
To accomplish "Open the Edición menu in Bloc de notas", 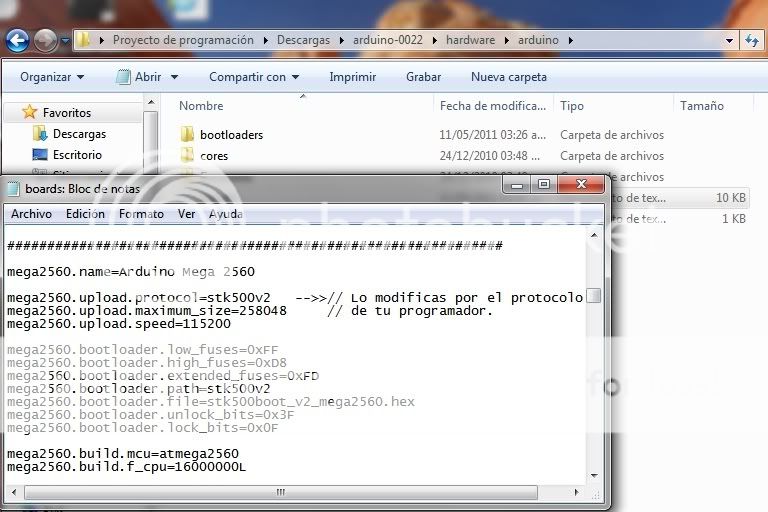I will click(85, 214).
